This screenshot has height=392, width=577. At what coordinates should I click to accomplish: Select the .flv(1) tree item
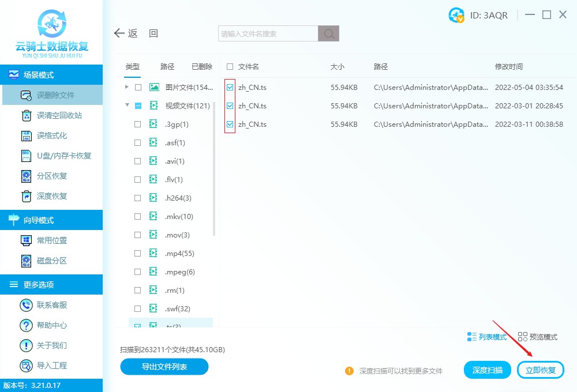174,179
